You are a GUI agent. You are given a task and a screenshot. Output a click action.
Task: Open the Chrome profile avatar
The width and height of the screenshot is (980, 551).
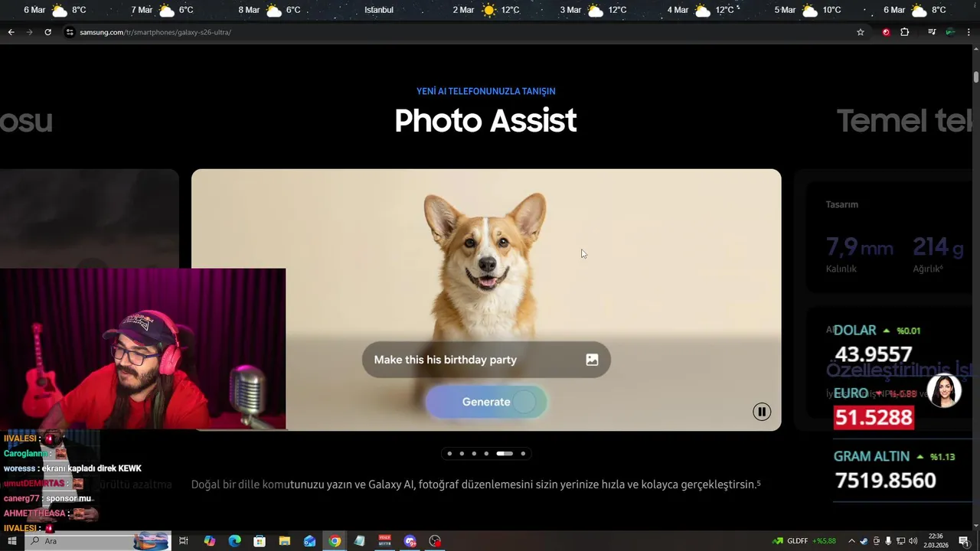coord(950,32)
